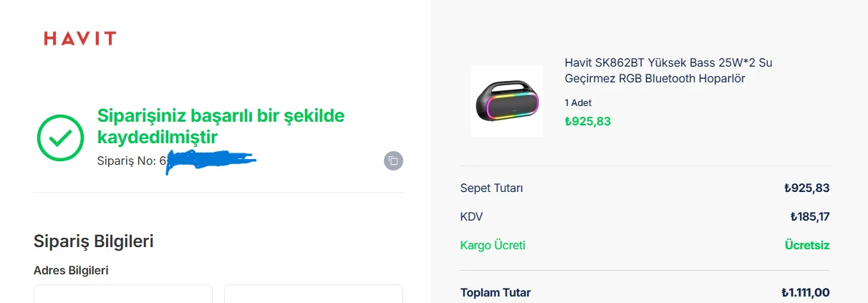This screenshot has width=868, height=303.
Task: Click the Sepet Tutarı label
Action: (x=491, y=188)
